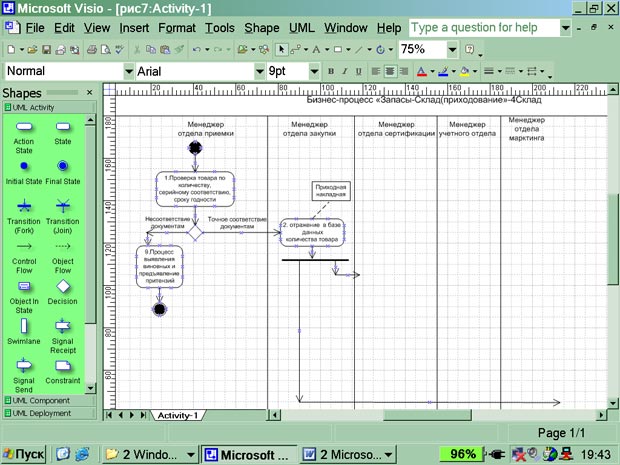The width and height of the screenshot is (620, 465).
Task: Switch to 2 Windo... taskbar group
Action: pos(149,454)
